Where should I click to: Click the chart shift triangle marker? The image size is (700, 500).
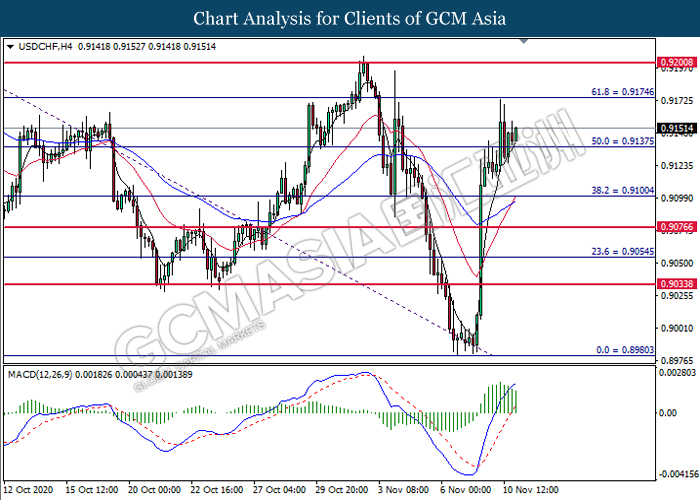(524, 42)
